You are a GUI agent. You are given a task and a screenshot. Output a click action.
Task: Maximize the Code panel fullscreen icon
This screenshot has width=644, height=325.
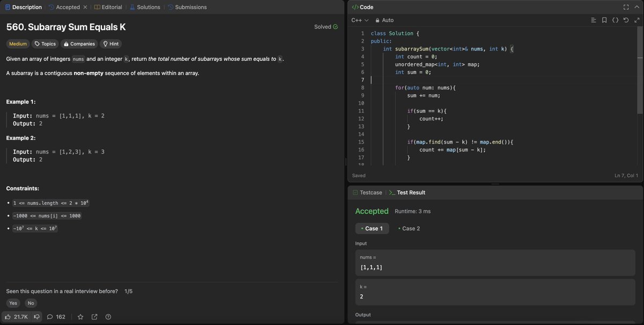(x=626, y=7)
